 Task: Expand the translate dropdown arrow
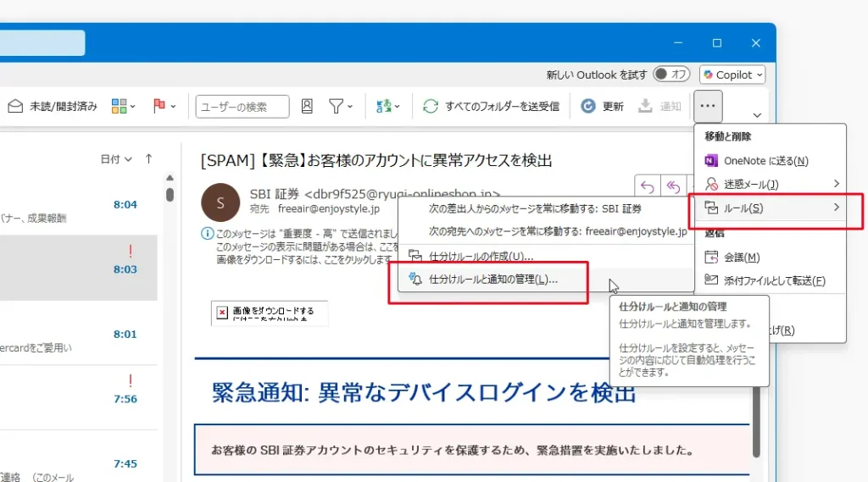398,107
